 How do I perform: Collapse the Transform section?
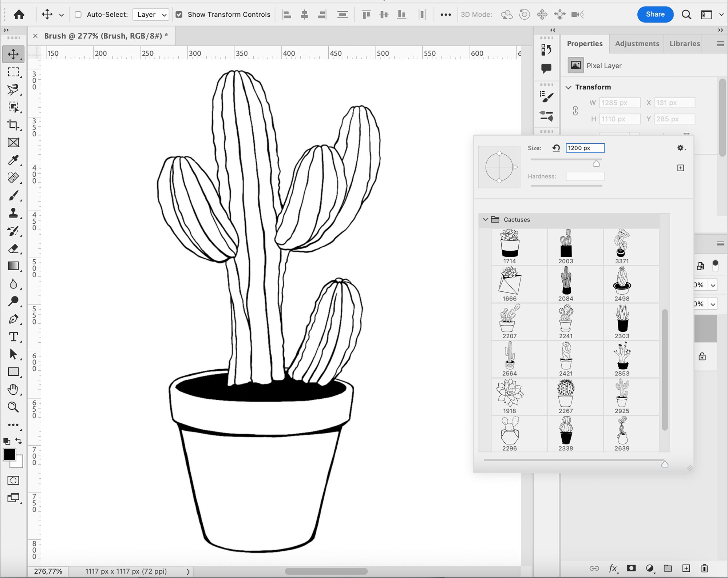tap(569, 87)
